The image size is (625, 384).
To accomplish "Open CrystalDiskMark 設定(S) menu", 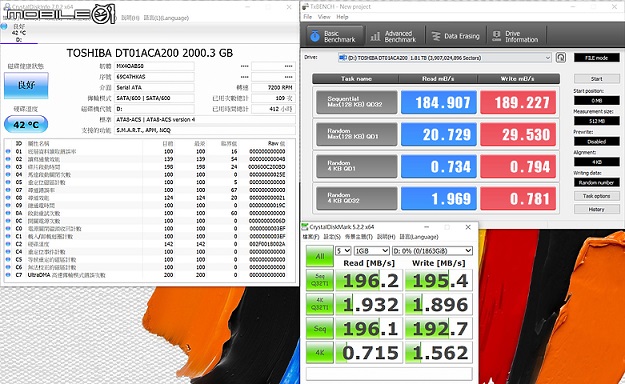I will tap(332, 237).
